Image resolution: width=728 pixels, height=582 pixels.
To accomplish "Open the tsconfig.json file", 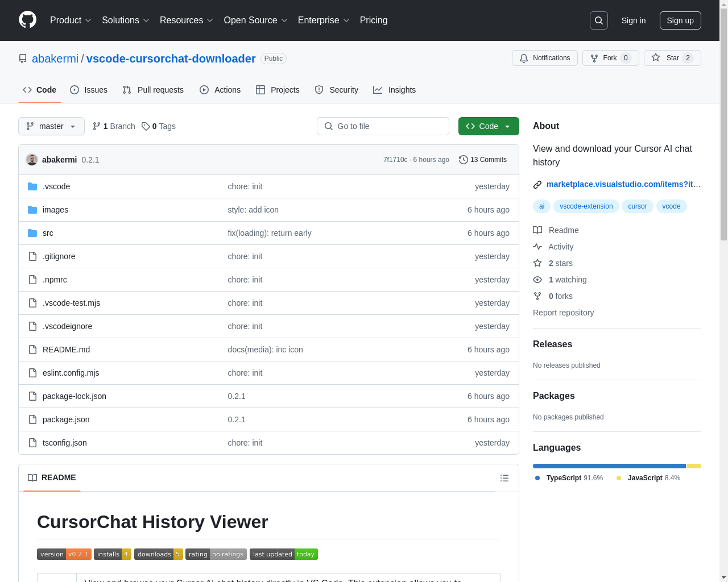I will 65,443.
